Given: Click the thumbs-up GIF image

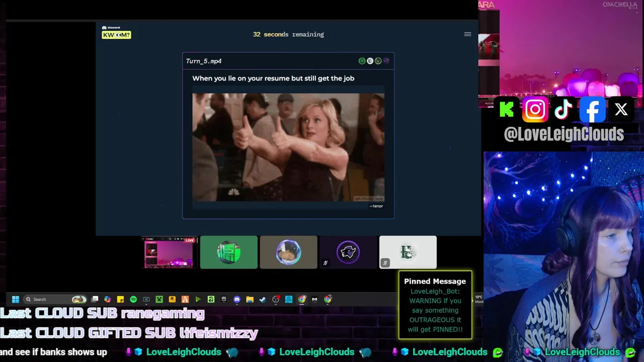Looking at the screenshot, I should 288,147.
